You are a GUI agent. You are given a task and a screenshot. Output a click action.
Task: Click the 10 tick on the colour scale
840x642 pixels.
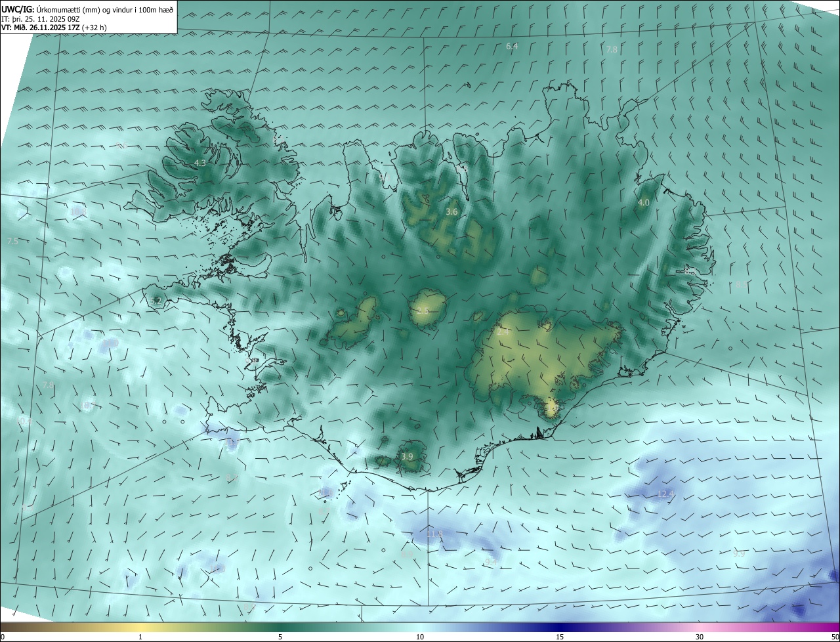420,637
